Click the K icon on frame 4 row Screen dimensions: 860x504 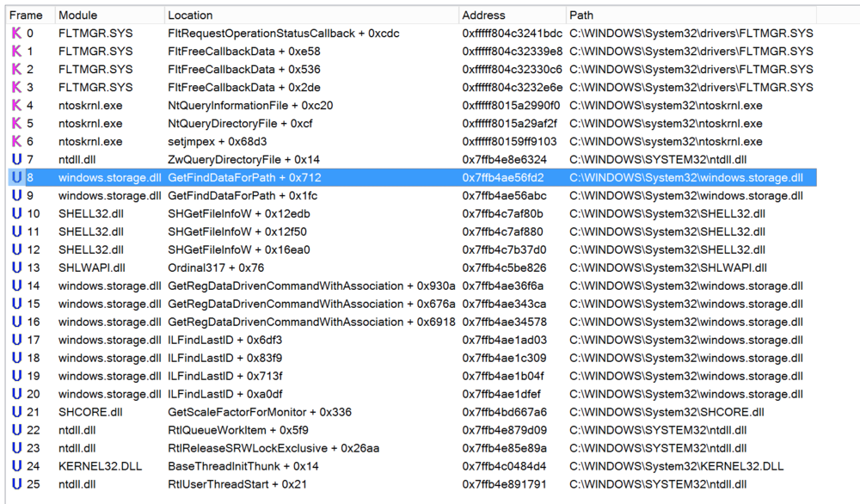16,106
